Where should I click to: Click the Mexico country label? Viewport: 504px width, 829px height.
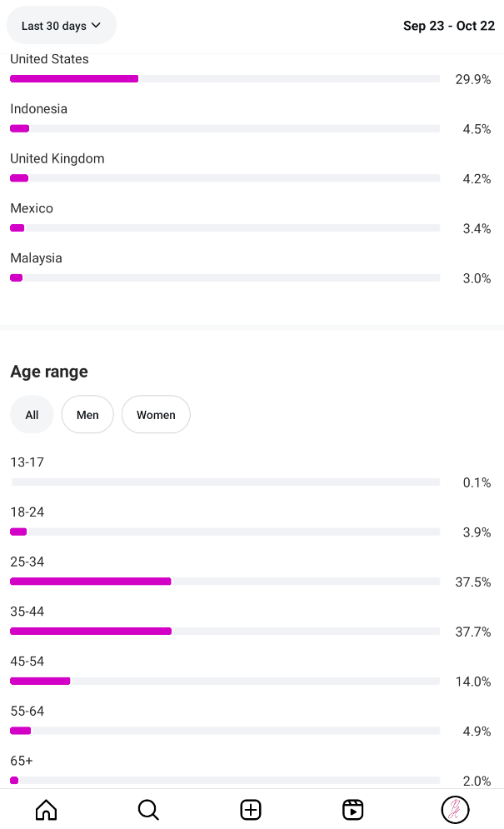click(x=32, y=208)
